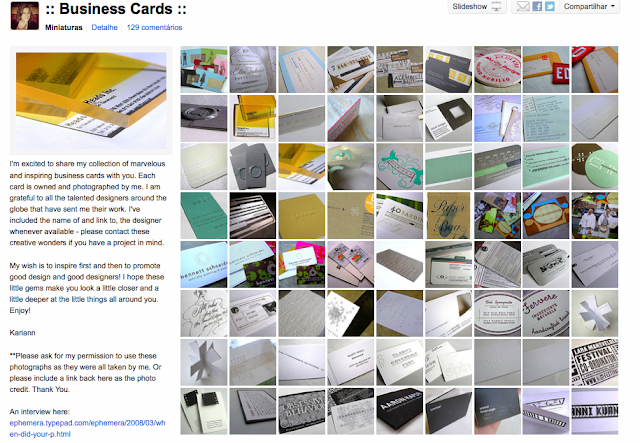Open the oval maroon stamp card thumbnail
Viewport: 640px width, 443px height.
point(497,314)
